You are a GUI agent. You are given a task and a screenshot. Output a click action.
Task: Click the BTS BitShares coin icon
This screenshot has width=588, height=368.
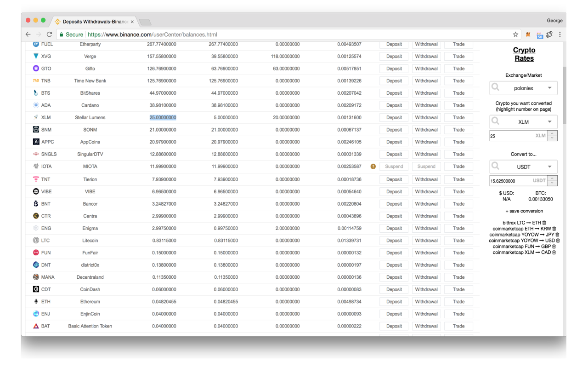(x=36, y=93)
